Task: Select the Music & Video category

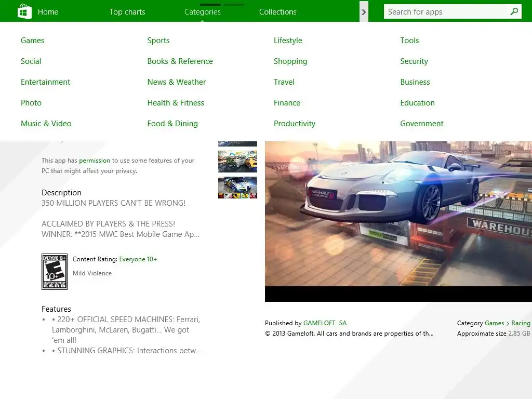Action: tap(46, 123)
